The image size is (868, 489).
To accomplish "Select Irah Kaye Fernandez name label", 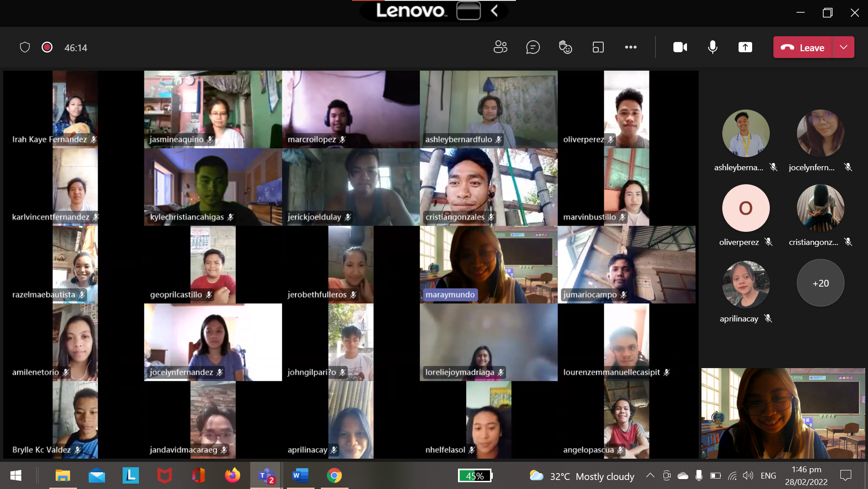I will [x=49, y=139].
